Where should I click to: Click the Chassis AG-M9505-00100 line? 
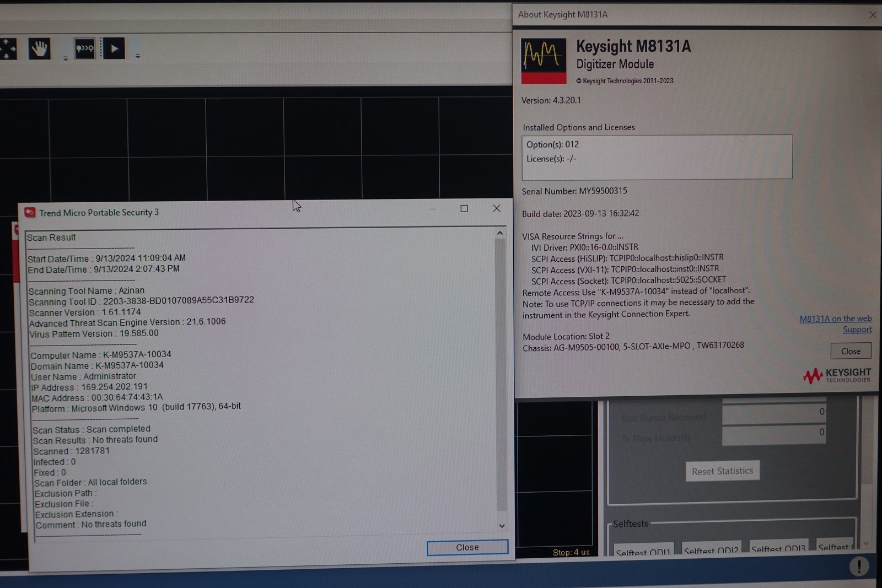633,347
